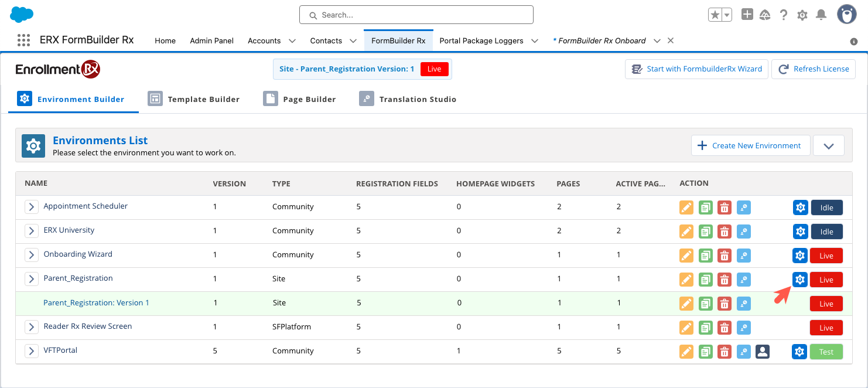
Task: Click Start with FormbuilderRx Wizard button
Action: pos(696,69)
